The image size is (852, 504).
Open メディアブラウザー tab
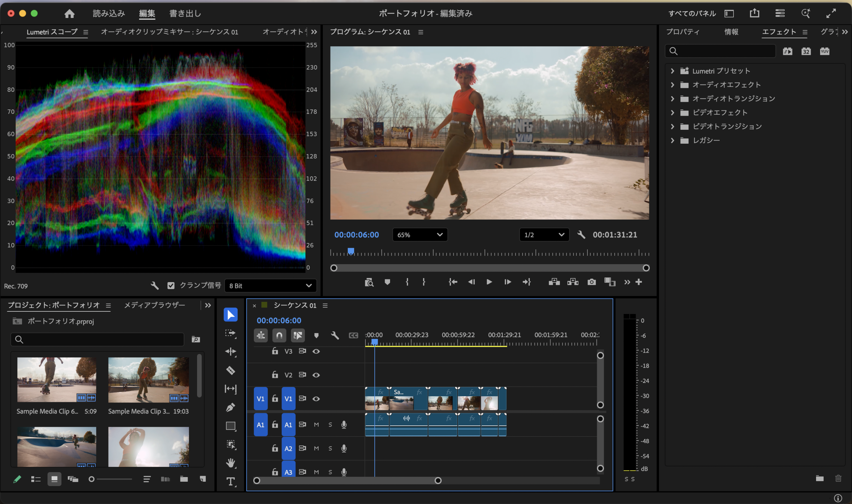[x=154, y=305]
